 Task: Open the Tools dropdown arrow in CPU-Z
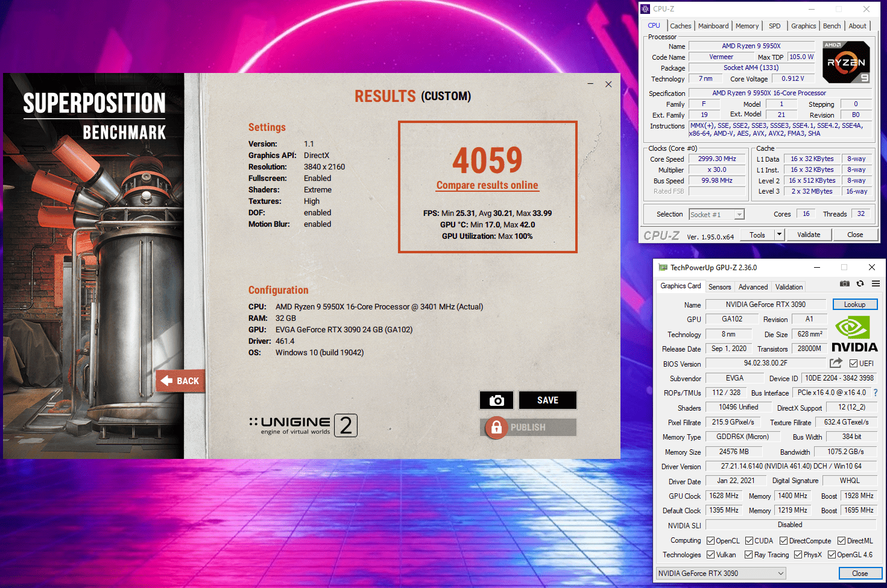tap(779, 235)
